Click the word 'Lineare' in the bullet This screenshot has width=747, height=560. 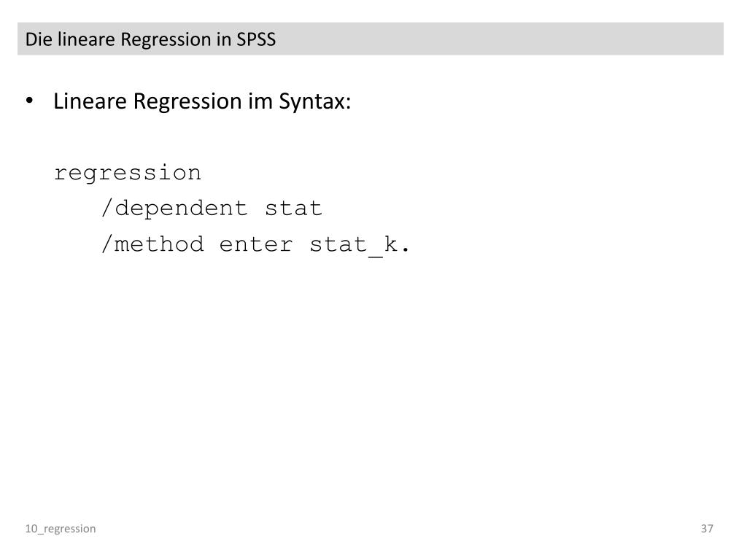pos(90,101)
